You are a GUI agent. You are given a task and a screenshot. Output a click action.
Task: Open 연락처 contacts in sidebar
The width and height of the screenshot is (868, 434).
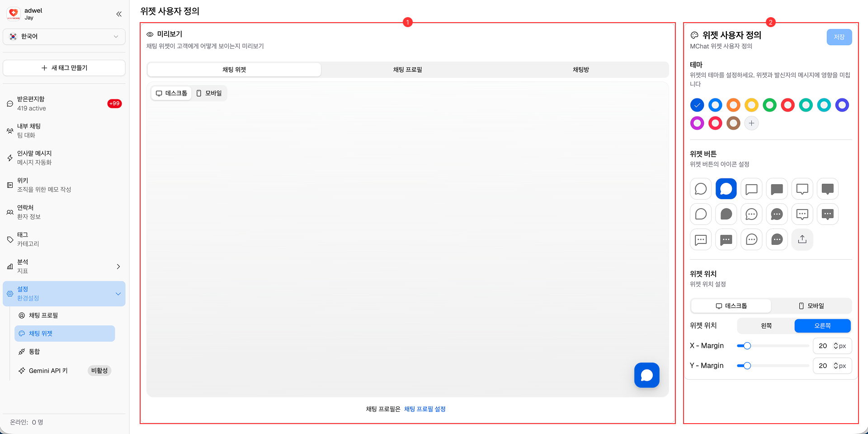[64, 212]
